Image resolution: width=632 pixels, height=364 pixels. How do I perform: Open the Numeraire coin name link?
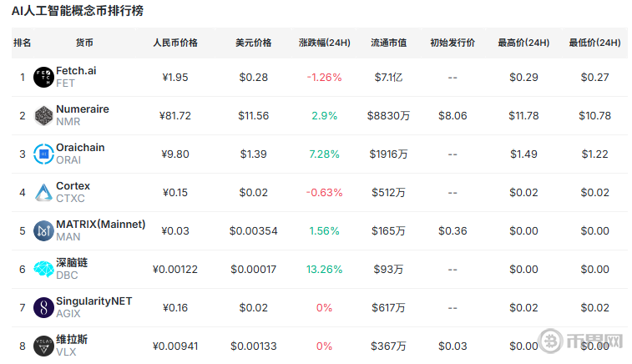tap(82, 109)
